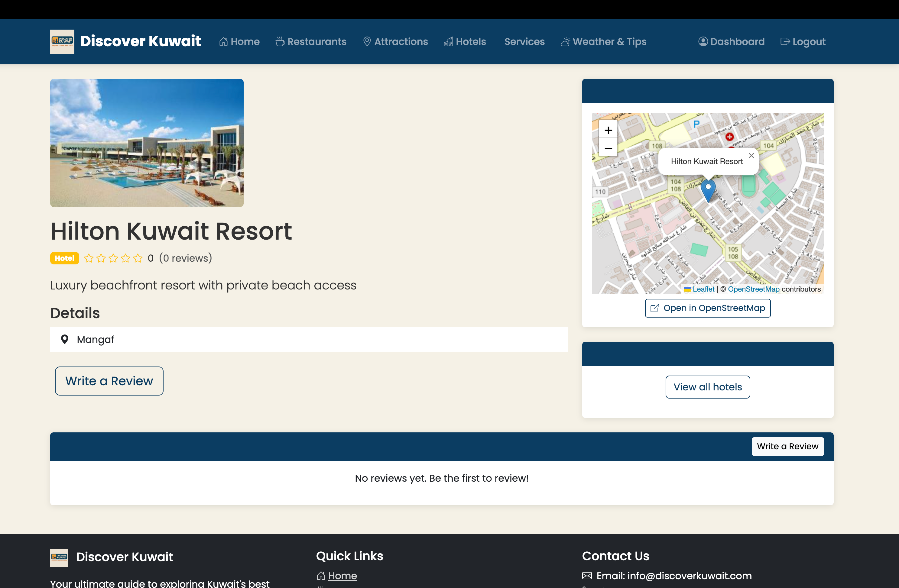Image resolution: width=899 pixels, height=588 pixels.
Task: Click the footer Discover Kuwait logo
Action: click(59, 557)
